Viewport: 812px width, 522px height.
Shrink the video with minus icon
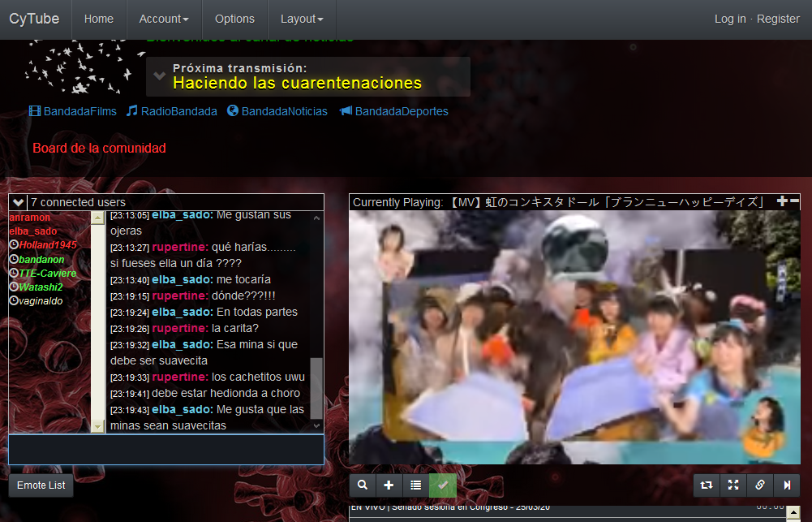(794, 201)
